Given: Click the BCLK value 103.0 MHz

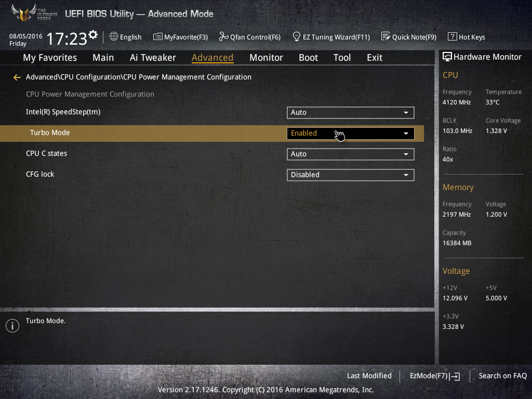Looking at the screenshot, I should 457,130.
